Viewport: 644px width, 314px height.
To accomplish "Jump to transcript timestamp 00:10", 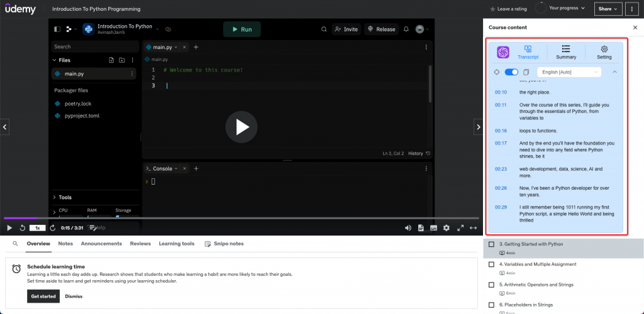I will [x=501, y=92].
